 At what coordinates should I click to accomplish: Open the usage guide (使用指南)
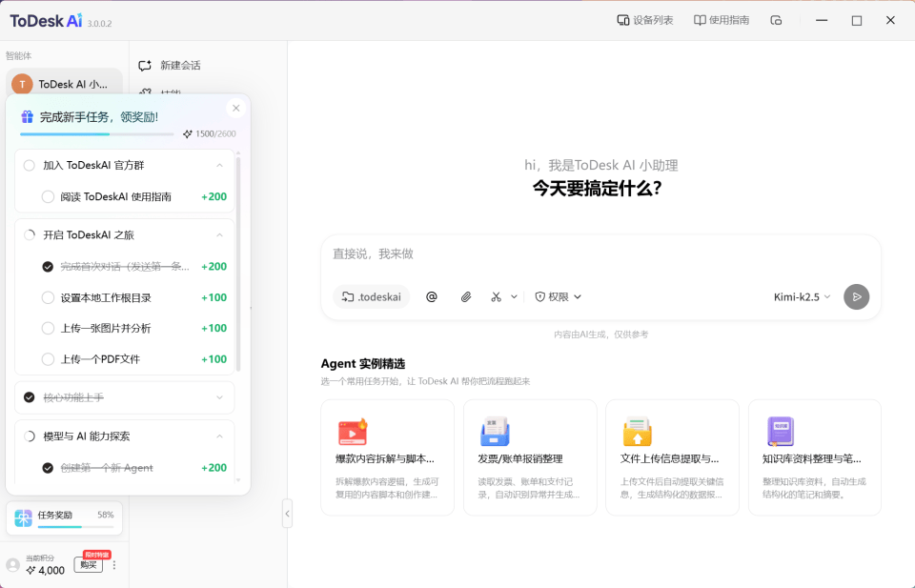click(722, 20)
